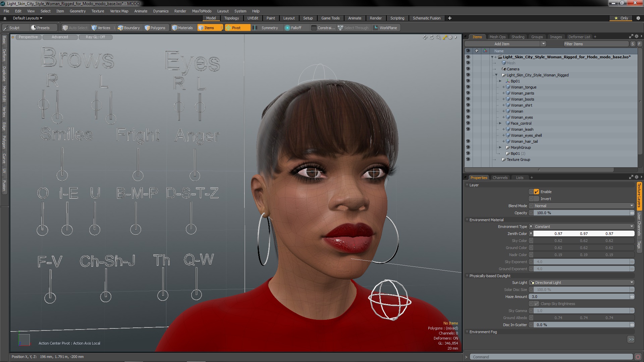Click the Only button with star

tap(622, 18)
